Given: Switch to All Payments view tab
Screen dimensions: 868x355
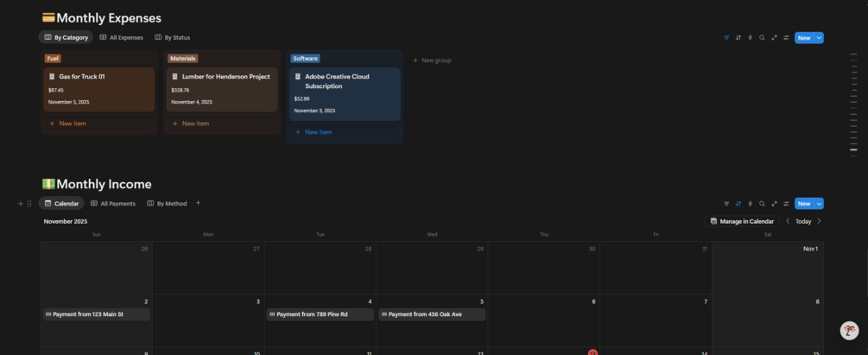Looking at the screenshot, I should coord(113,204).
